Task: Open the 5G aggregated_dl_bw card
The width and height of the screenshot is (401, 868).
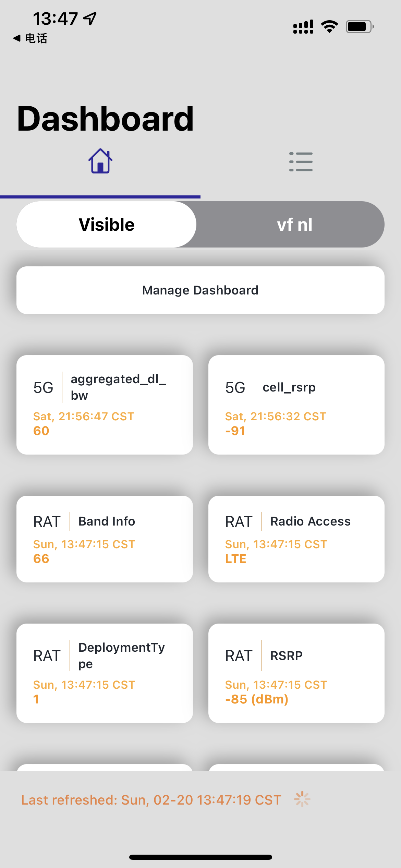Action: pyautogui.click(x=105, y=405)
